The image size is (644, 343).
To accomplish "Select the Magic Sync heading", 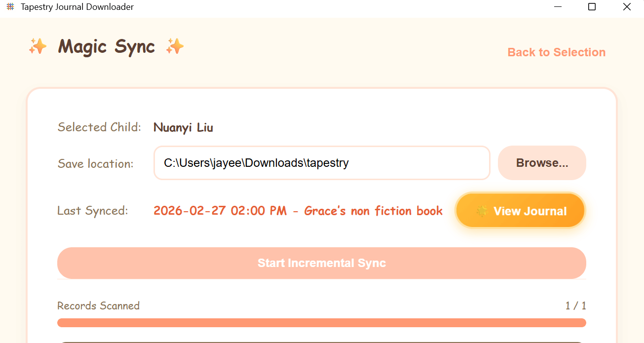I will 106,46.
